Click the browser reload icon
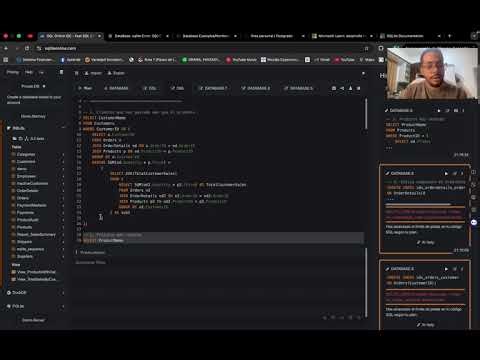 [27, 48]
